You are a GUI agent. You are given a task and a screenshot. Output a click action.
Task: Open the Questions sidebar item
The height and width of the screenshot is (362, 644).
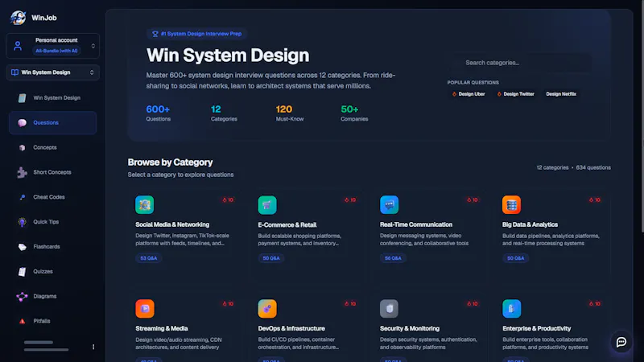click(52, 123)
